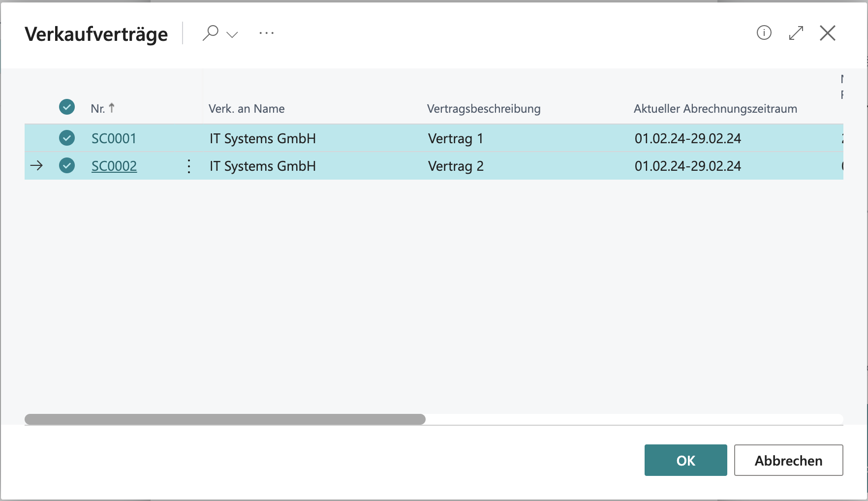868x501 pixels.
Task: Click the Aktueller Abrechnungszeitraum column header
Action: 715,109
